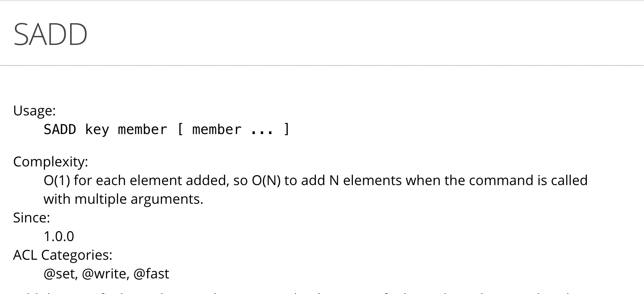Click the SADD command word in usage syntax
This screenshot has width=644, height=294.
(x=60, y=129)
